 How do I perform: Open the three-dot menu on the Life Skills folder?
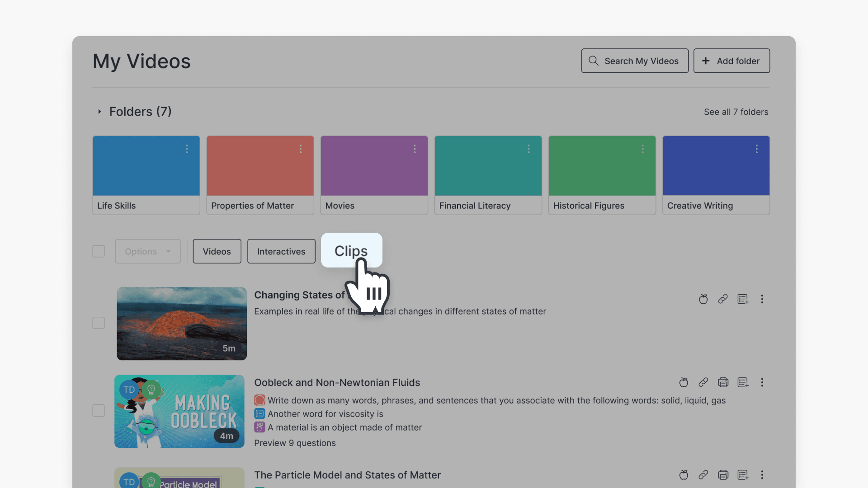pyautogui.click(x=187, y=149)
